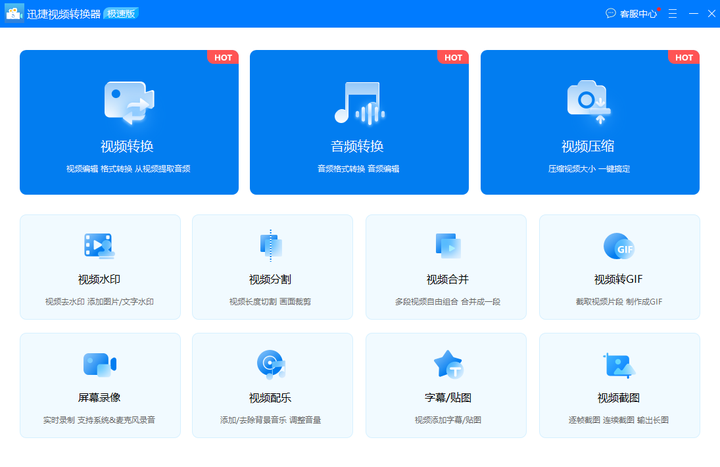Click the app logo in title bar

tap(14, 13)
